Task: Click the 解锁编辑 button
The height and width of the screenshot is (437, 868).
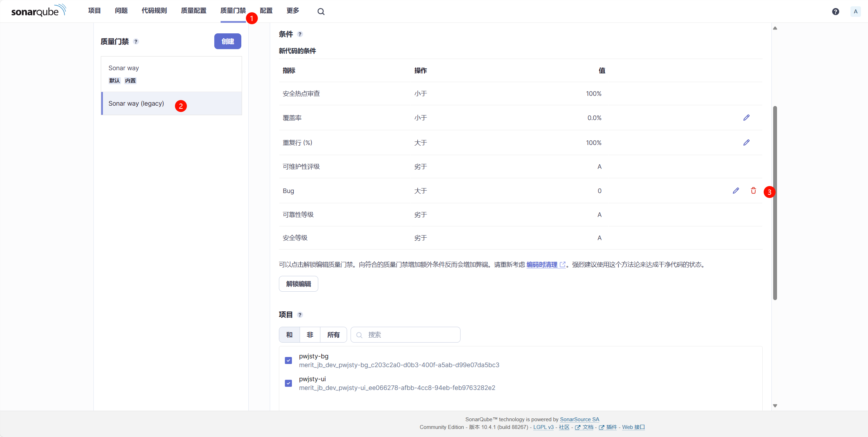Action: pos(298,284)
